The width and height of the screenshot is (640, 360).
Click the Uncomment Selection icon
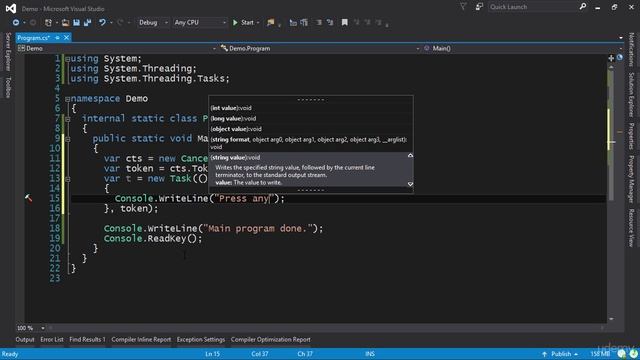304,22
